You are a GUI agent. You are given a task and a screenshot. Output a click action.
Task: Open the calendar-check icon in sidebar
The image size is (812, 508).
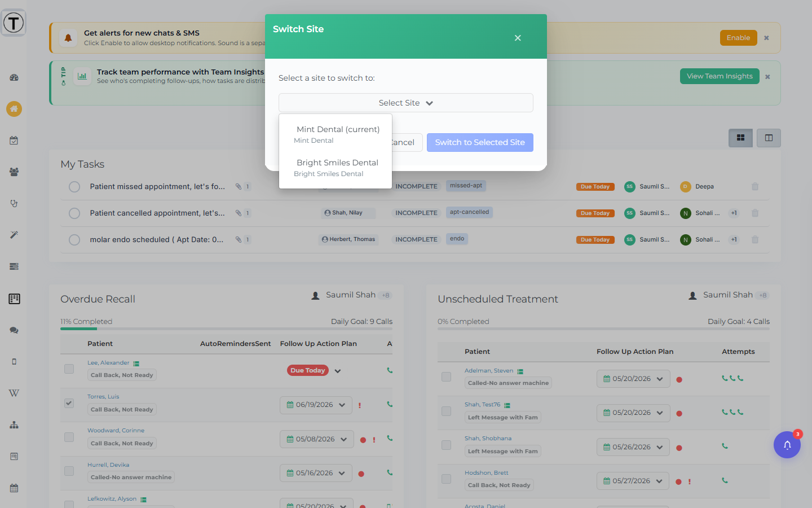tap(14, 141)
